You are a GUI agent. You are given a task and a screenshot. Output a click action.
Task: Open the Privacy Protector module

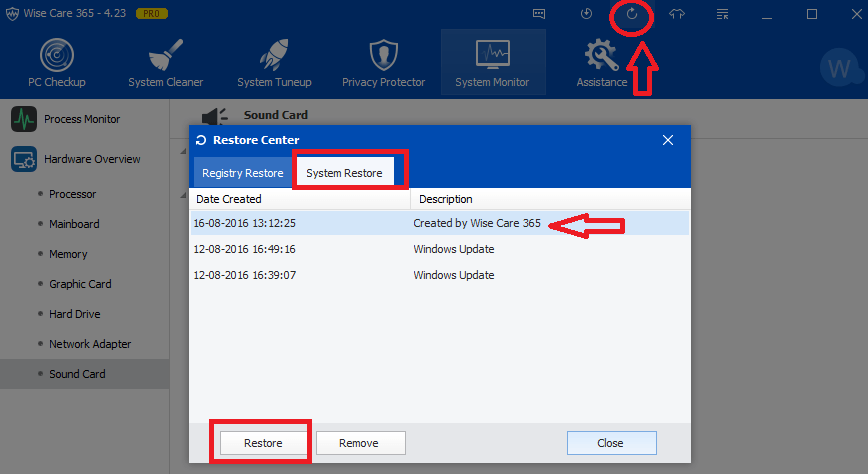383,63
